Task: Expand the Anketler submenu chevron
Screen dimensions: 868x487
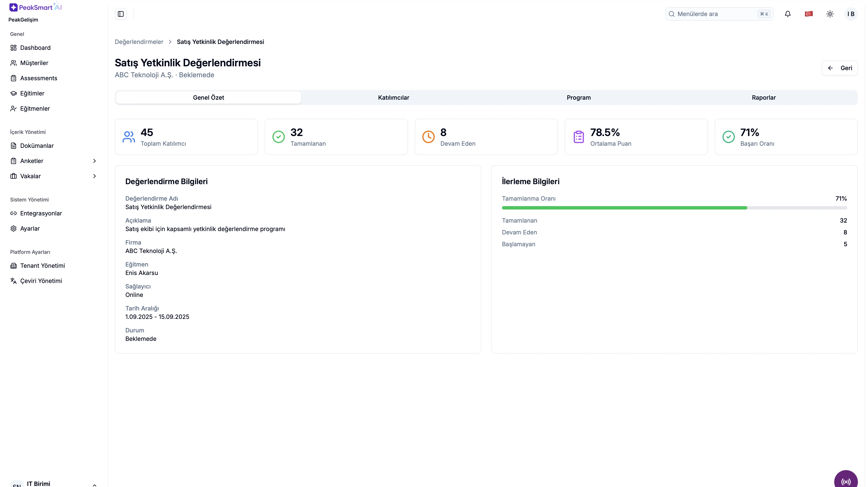Action: click(94, 161)
